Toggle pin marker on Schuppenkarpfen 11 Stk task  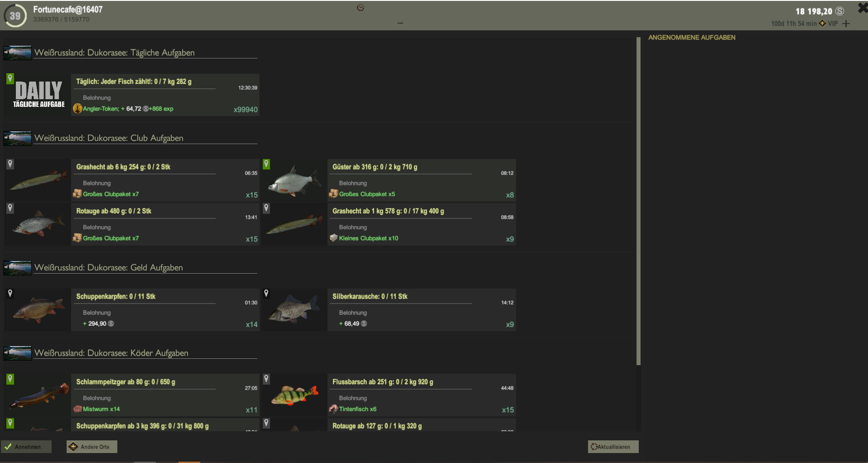10,294
